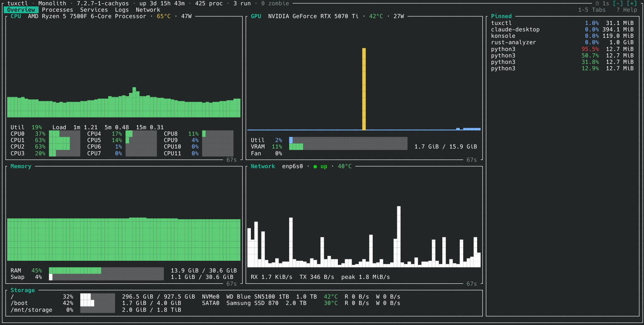This screenshot has width=644, height=325.
Task: Click the NVMe0 WD Blue SN5100 disk entry
Action: click(260, 297)
